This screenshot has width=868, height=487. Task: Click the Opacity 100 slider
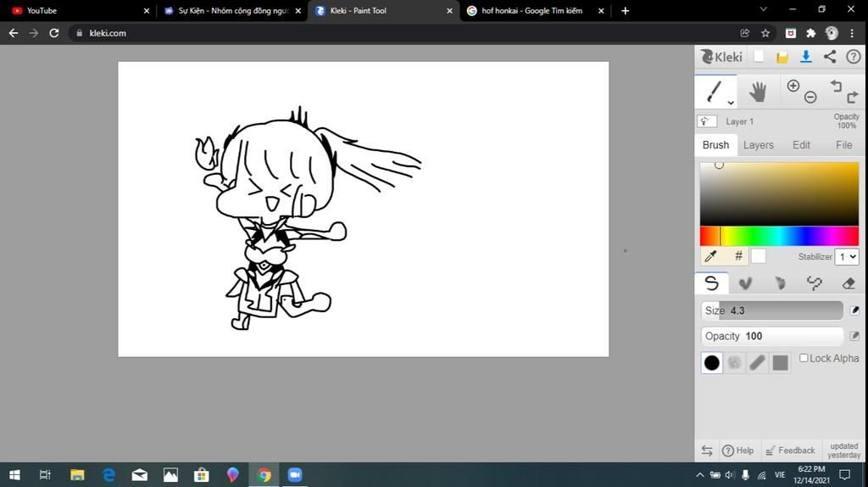click(x=771, y=336)
